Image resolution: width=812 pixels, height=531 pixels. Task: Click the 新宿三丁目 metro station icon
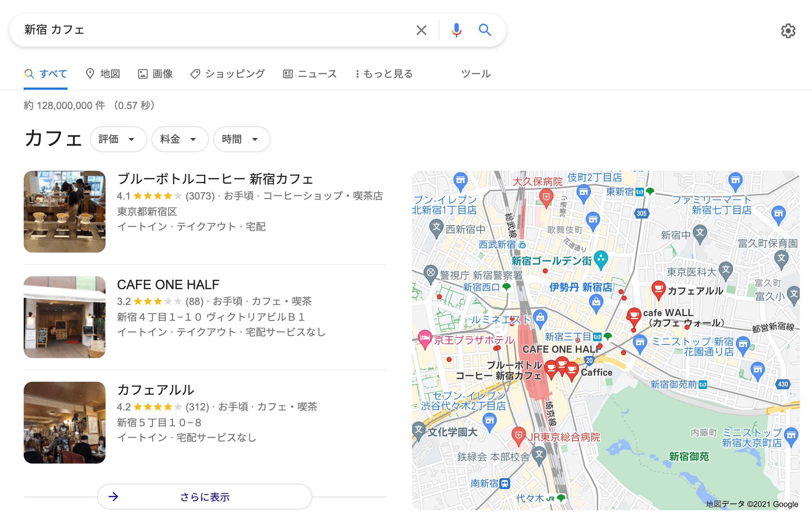(x=597, y=337)
